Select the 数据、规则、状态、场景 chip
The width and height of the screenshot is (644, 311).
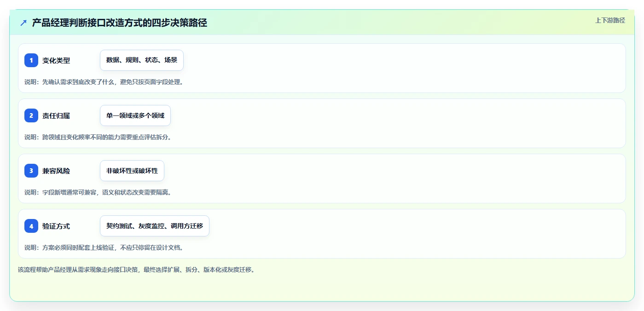click(142, 60)
